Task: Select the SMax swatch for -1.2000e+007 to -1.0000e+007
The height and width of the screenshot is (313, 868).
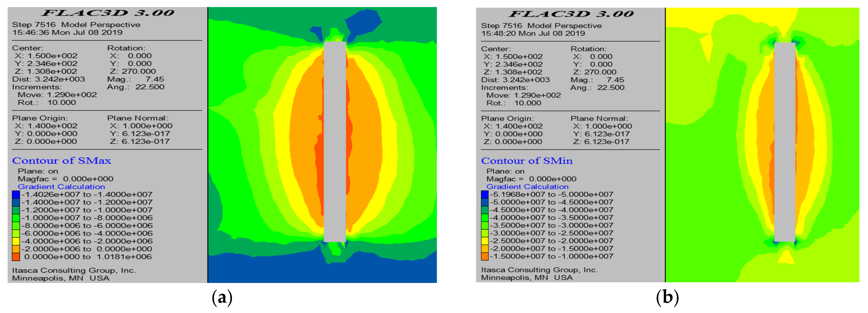Action: [16, 210]
